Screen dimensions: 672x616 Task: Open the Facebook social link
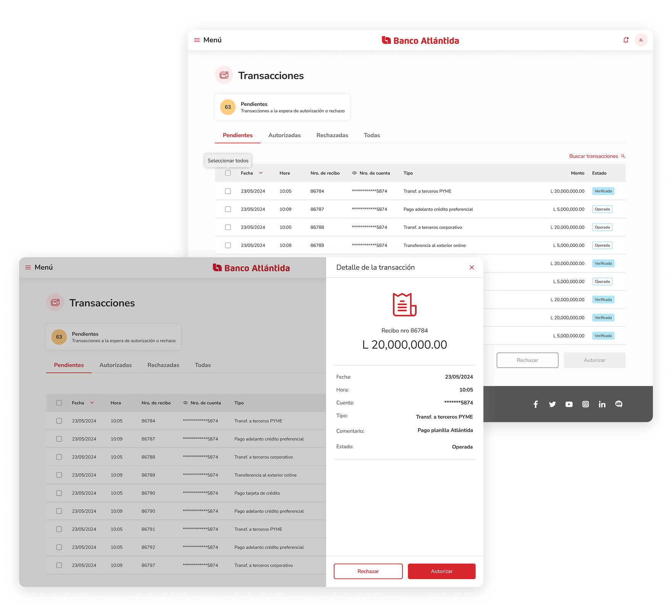click(536, 404)
